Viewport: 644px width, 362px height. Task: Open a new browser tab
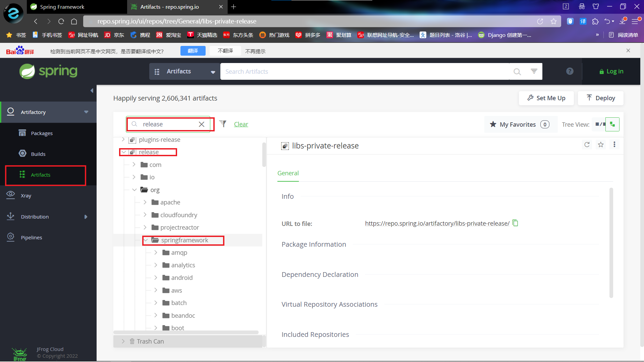tap(234, 7)
